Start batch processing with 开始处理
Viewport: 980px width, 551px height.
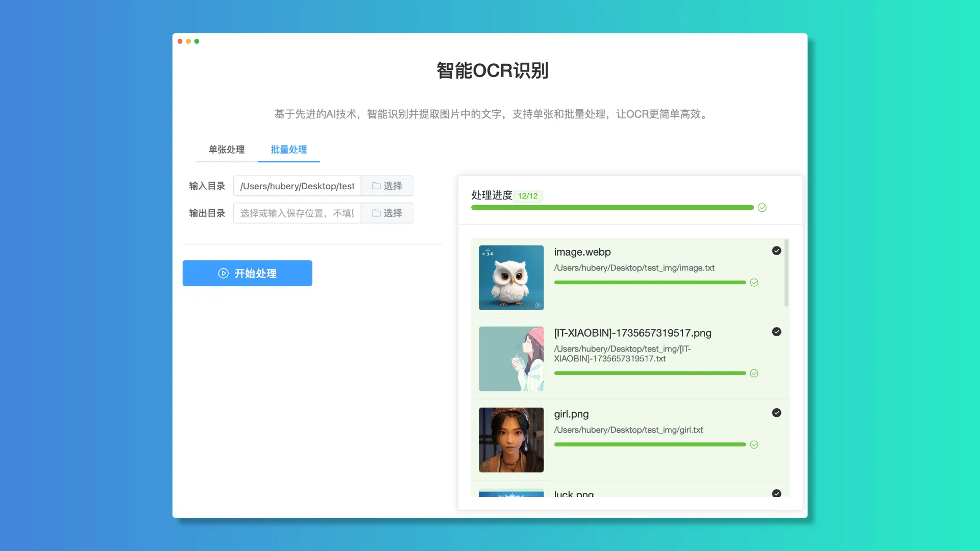247,273
